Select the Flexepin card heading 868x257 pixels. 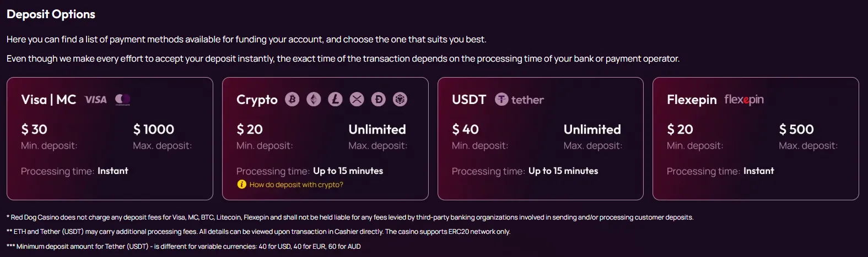692,100
